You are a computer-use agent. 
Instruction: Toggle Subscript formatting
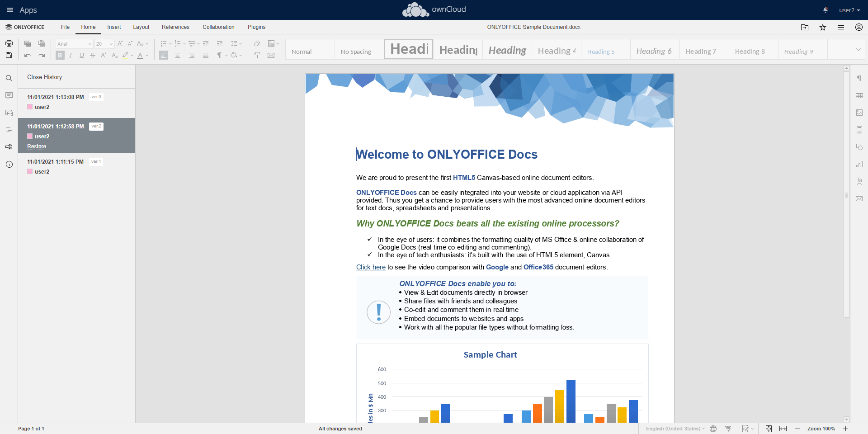114,55
